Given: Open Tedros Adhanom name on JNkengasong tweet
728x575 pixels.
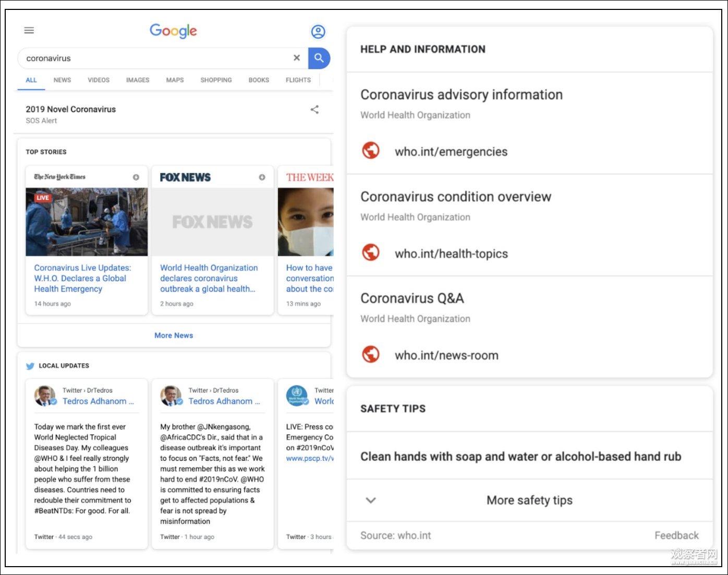Looking at the screenshot, I should click(224, 401).
